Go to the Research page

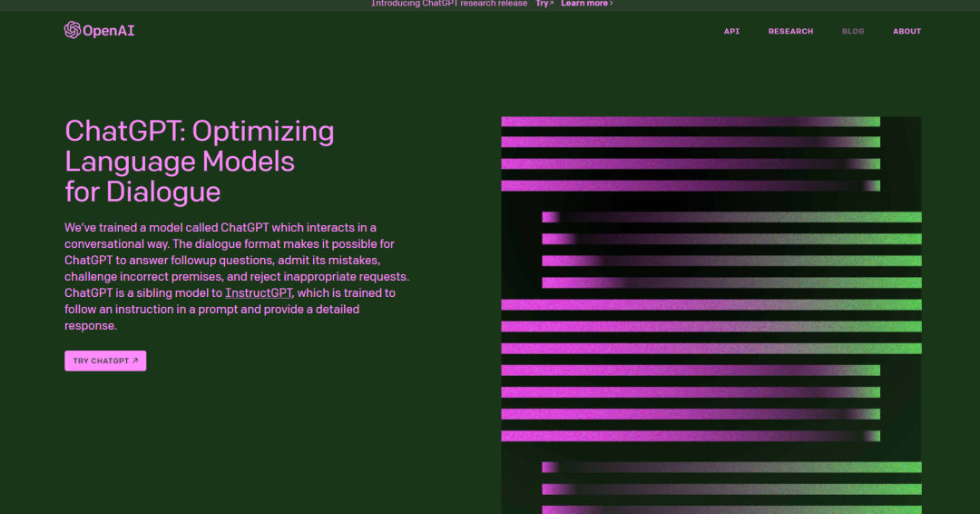790,31
